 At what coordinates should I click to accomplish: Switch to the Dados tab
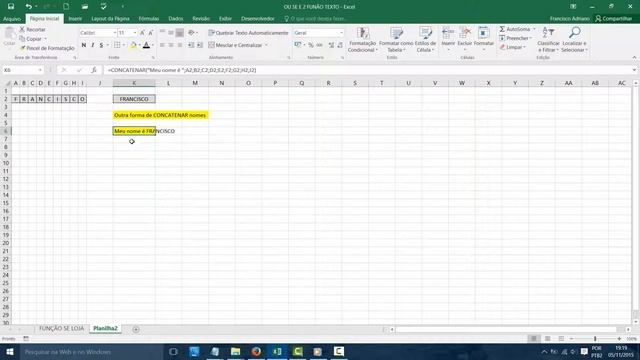click(x=176, y=19)
